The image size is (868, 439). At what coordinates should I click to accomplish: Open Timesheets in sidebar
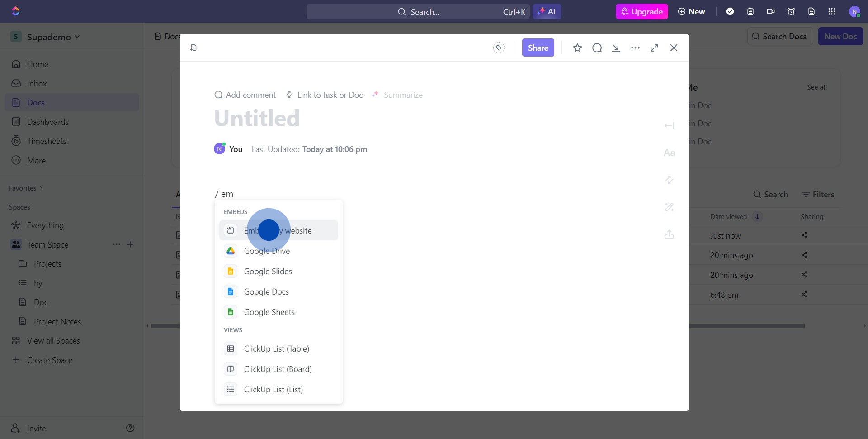pos(72,141)
